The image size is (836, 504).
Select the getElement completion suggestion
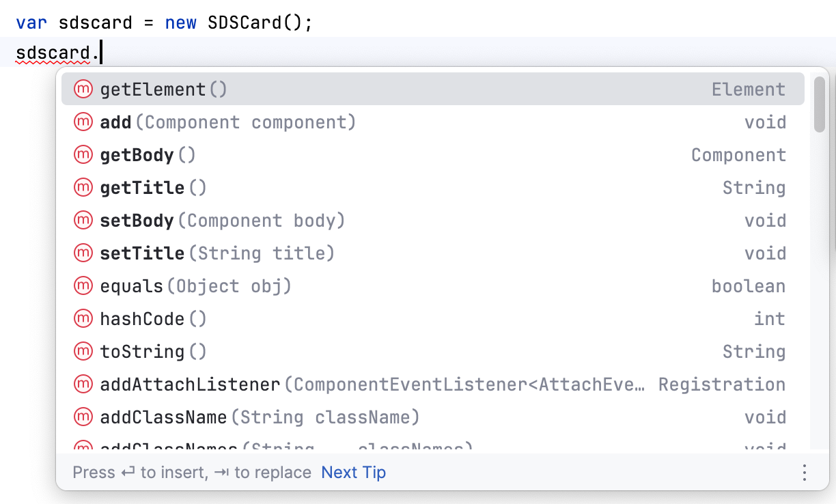coord(162,89)
